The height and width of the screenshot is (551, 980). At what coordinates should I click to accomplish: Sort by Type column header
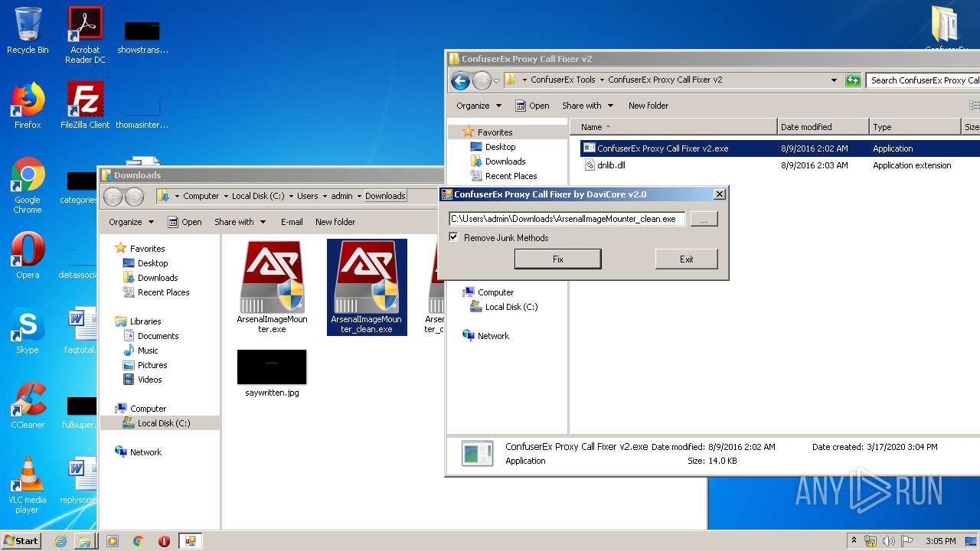[x=915, y=127]
